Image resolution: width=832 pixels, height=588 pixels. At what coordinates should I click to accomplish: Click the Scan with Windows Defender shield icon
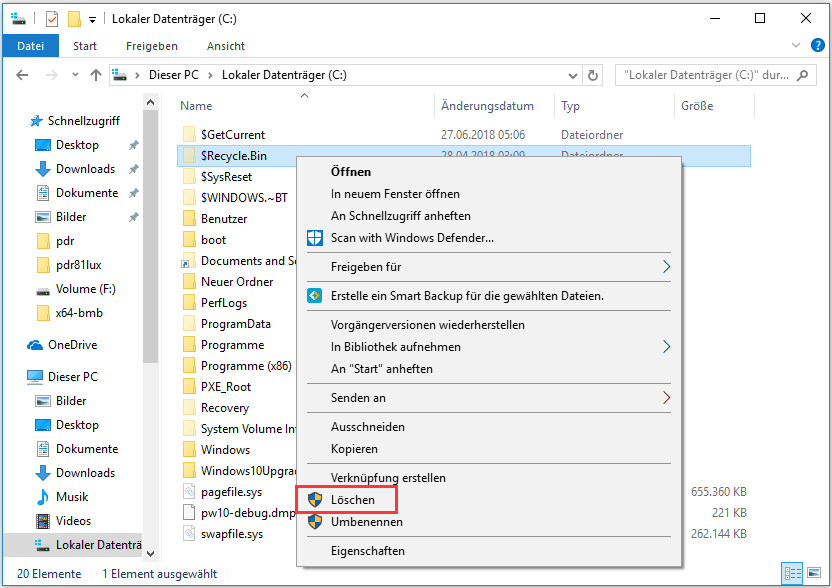pyautogui.click(x=315, y=238)
